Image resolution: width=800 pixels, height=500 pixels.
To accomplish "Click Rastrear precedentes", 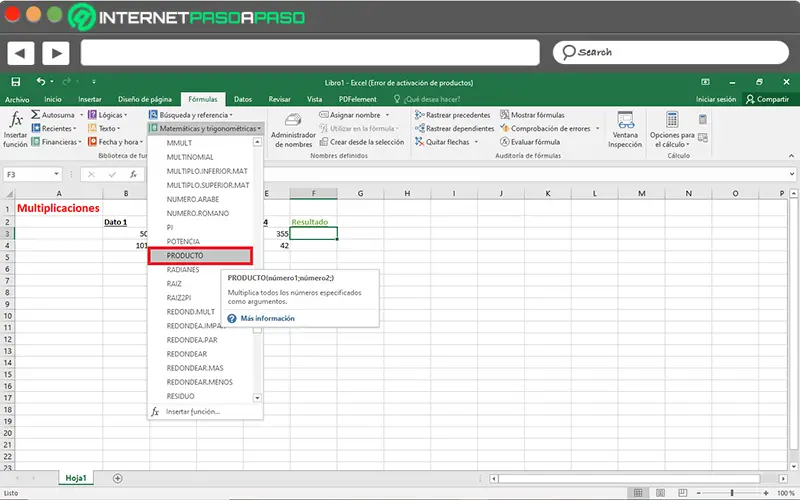I will click(x=451, y=115).
